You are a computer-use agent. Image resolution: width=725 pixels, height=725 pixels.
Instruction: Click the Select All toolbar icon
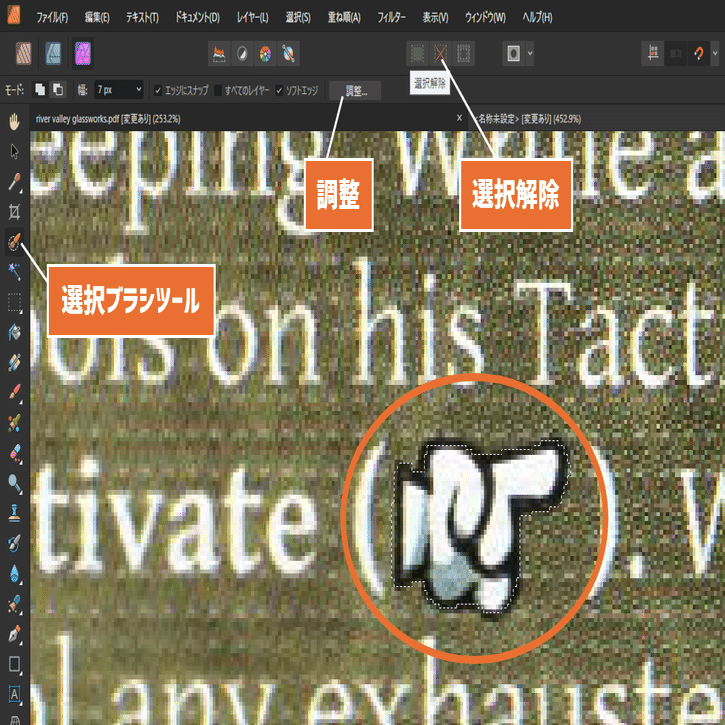tap(417, 54)
